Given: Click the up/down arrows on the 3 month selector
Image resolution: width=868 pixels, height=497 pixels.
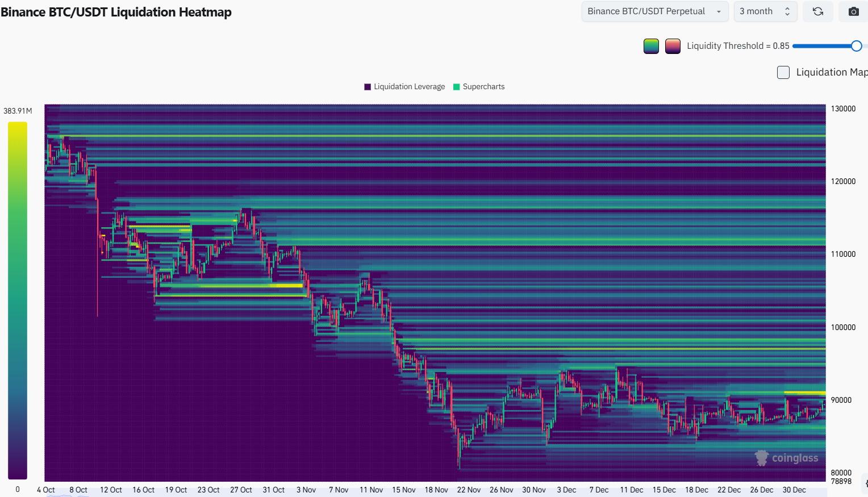Looking at the screenshot, I should (x=787, y=11).
